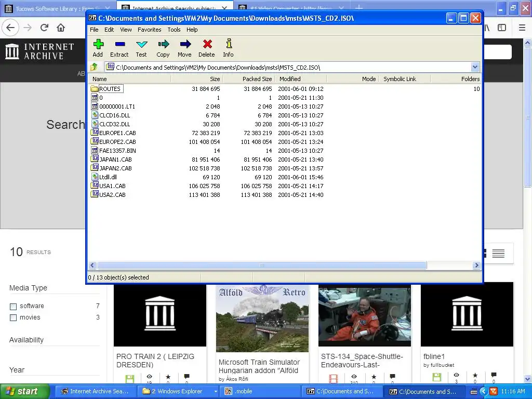Click the green Add toolbar icon
532x399 pixels.
(x=98, y=44)
